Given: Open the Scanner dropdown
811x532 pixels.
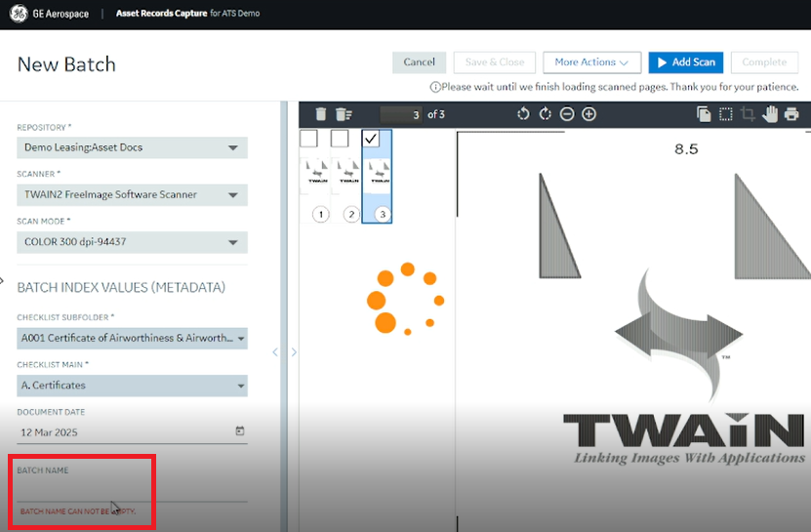Looking at the screenshot, I should [x=132, y=194].
